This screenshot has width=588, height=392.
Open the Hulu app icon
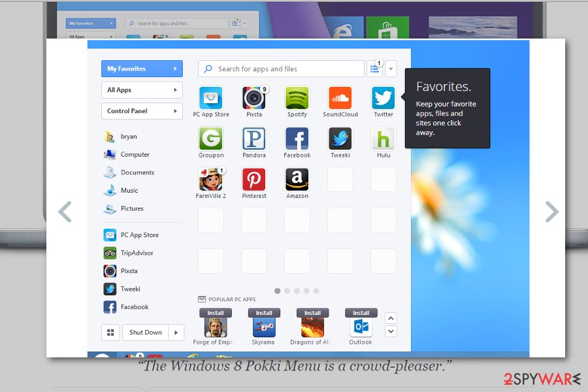tap(384, 139)
